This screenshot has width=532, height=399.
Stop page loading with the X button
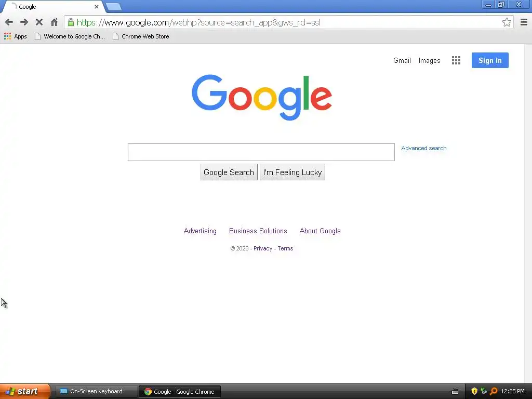click(39, 22)
